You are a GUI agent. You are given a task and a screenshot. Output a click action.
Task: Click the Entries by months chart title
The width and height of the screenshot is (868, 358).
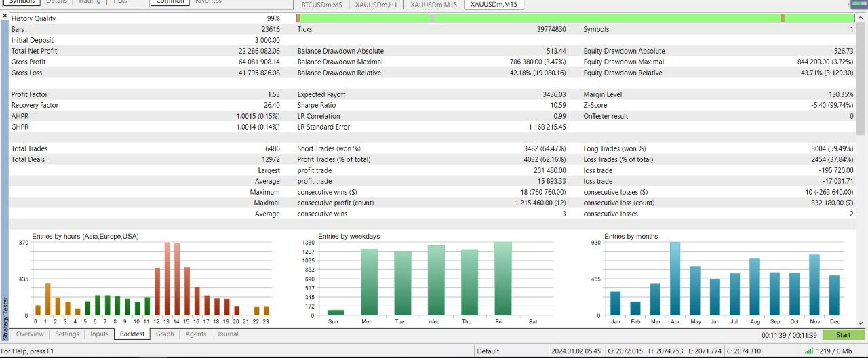631,236
